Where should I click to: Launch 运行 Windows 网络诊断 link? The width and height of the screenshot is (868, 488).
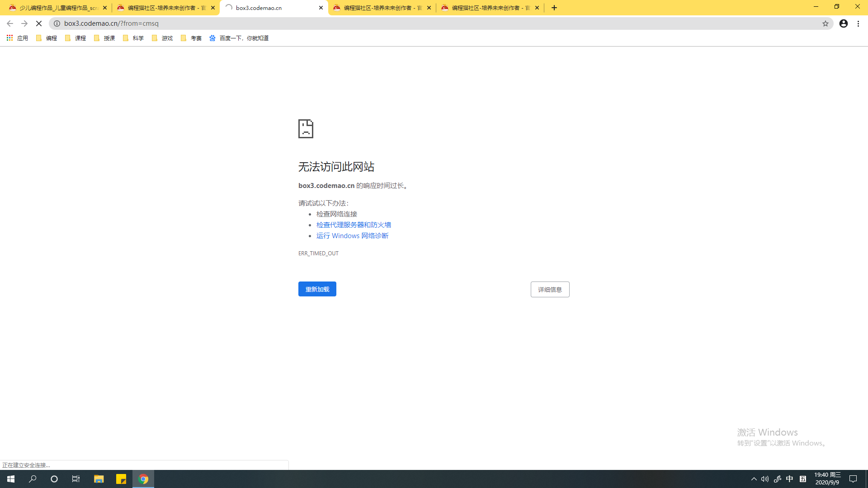352,236
